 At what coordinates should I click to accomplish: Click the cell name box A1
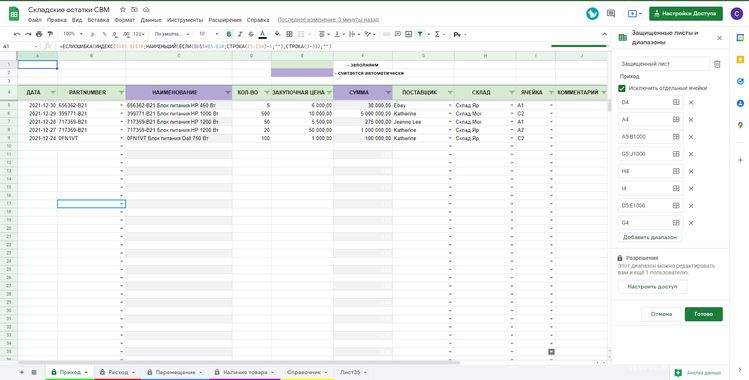pos(19,46)
